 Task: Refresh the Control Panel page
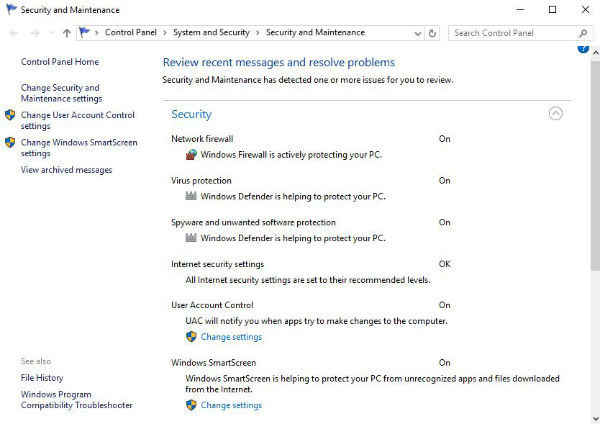pyautogui.click(x=432, y=33)
